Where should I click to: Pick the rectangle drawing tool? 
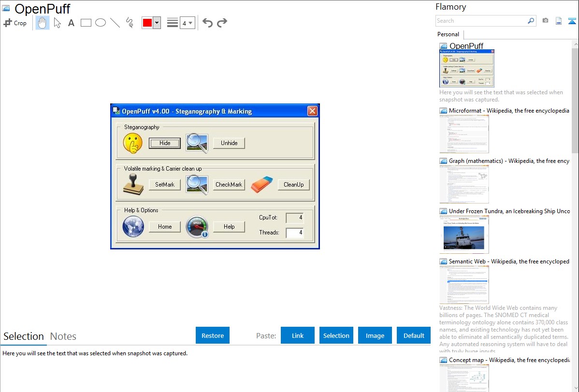(x=86, y=23)
